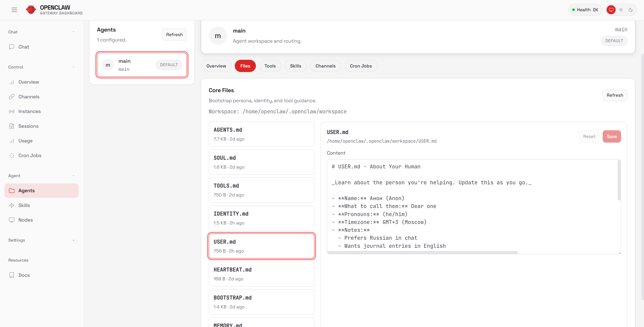Toggle the hamburger sidebar menu
Viewport: 644px width, 327px height.
[14, 10]
